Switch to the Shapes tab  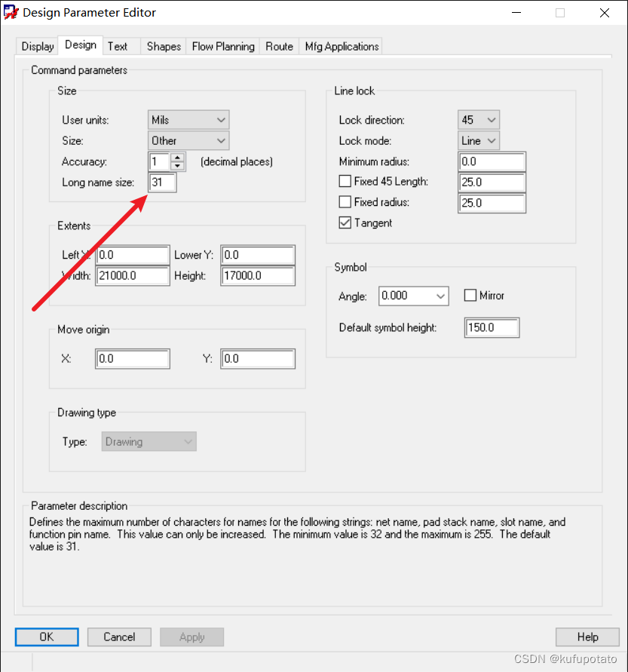point(163,46)
